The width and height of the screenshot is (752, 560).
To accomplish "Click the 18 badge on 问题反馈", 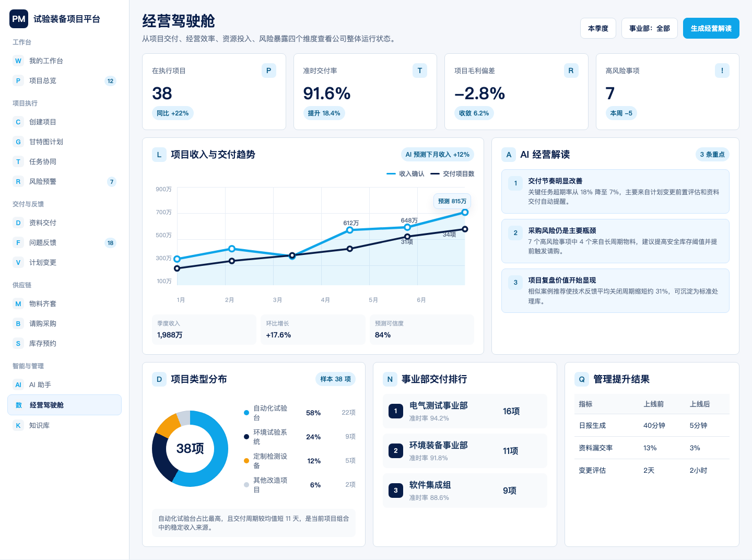I will pyautogui.click(x=110, y=243).
